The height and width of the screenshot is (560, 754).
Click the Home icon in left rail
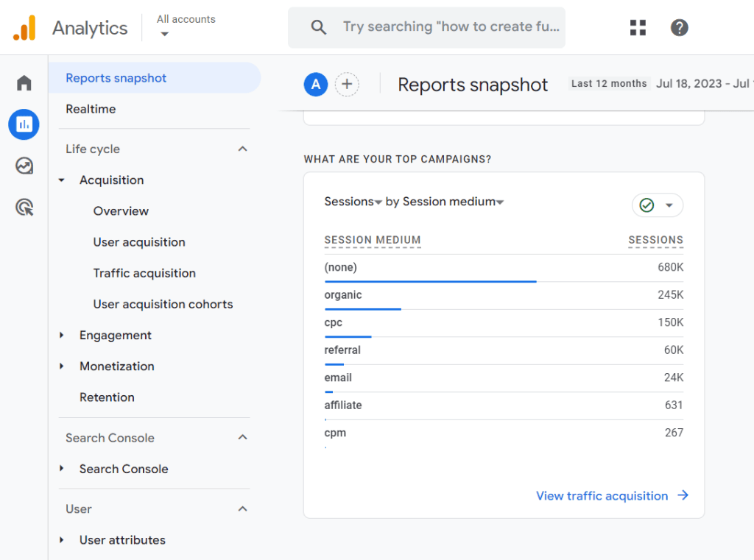(24, 83)
